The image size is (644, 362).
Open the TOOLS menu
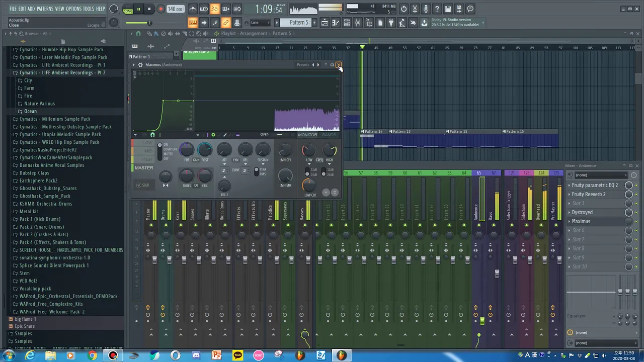pos(88,9)
